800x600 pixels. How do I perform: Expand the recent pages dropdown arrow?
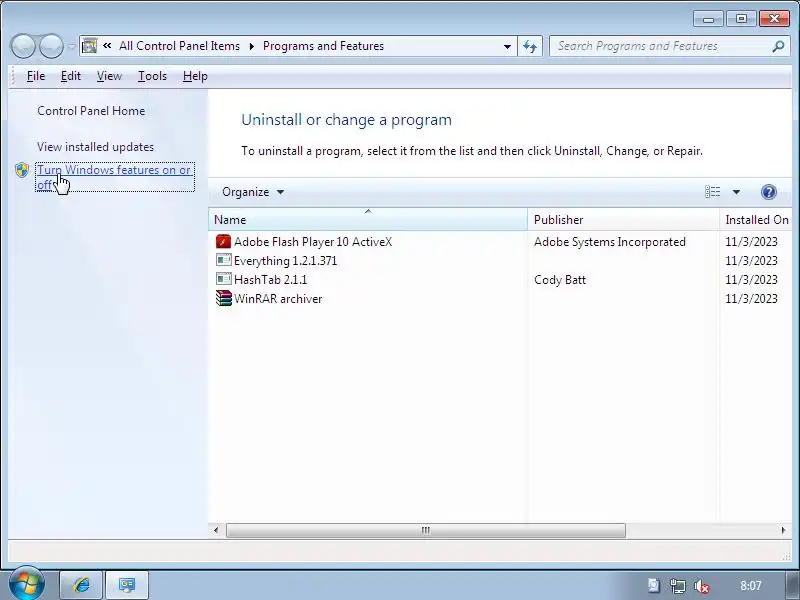tap(71, 46)
